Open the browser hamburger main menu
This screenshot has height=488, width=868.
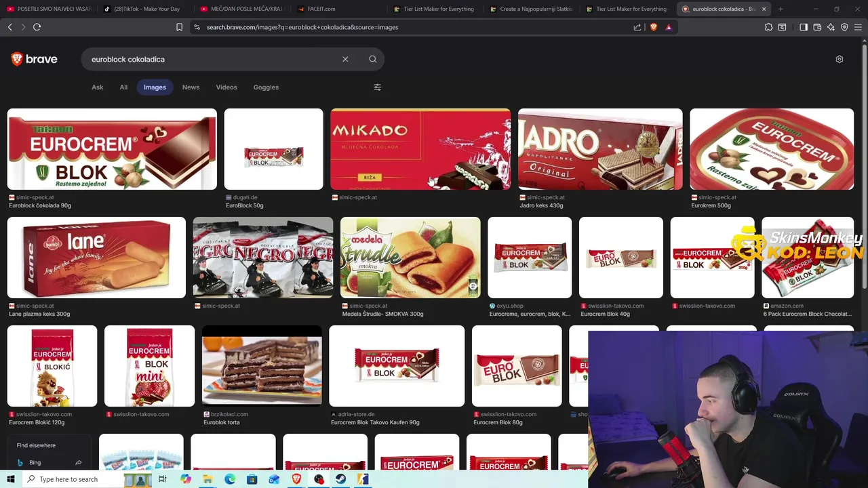tap(858, 27)
